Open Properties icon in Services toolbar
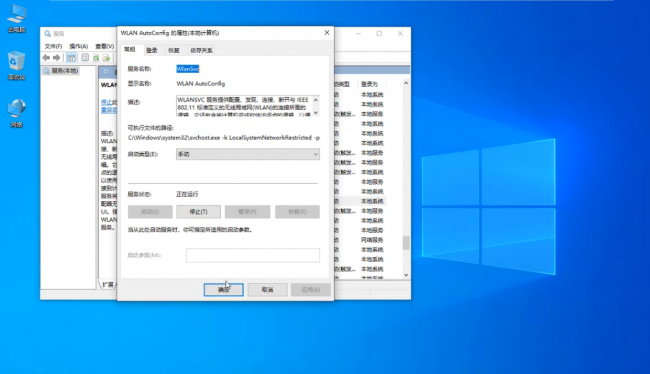The height and width of the screenshot is (374, 650). (85, 58)
